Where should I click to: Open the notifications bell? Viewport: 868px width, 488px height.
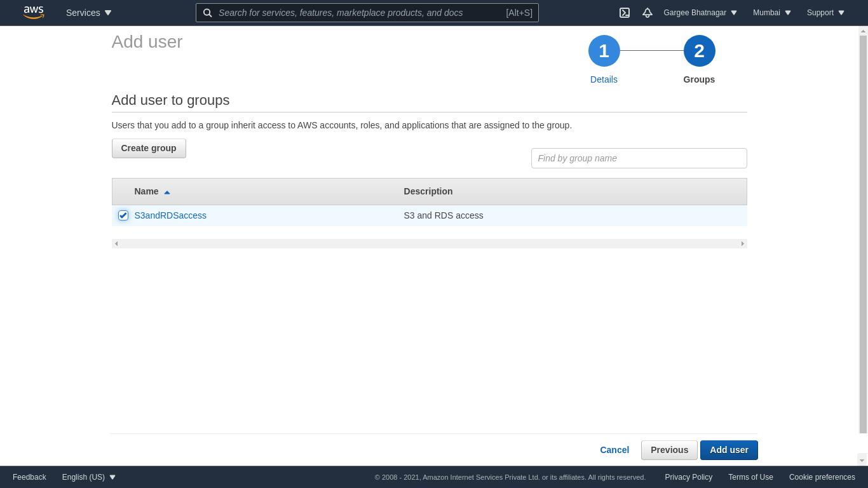[x=648, y=13]
